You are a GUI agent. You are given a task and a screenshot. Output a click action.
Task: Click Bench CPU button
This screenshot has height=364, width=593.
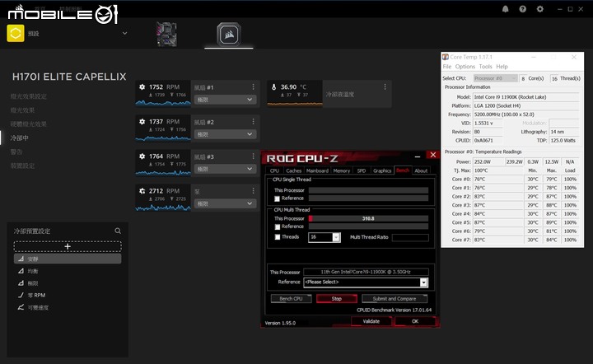pos(292,299)
